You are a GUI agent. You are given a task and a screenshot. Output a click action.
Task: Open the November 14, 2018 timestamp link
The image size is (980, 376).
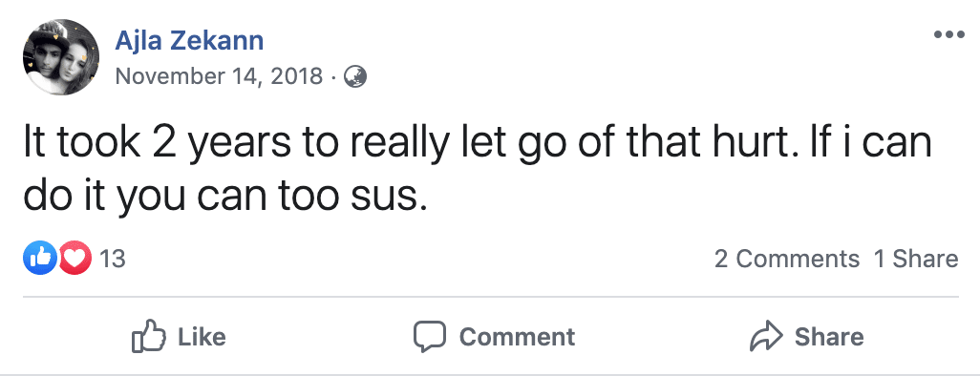coord(220,77)
